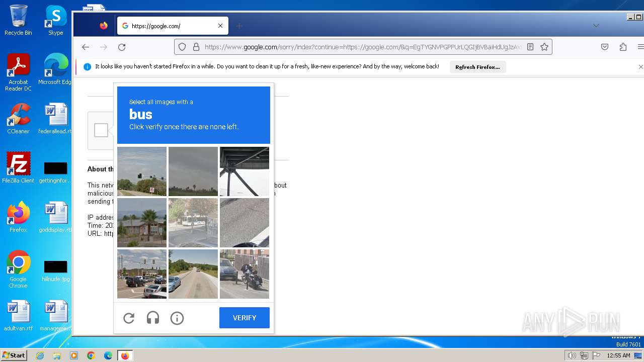Open the Skype desktop shortcut
Image resolution: width=644 pixels, height=362 pixels.
[56, 20]
